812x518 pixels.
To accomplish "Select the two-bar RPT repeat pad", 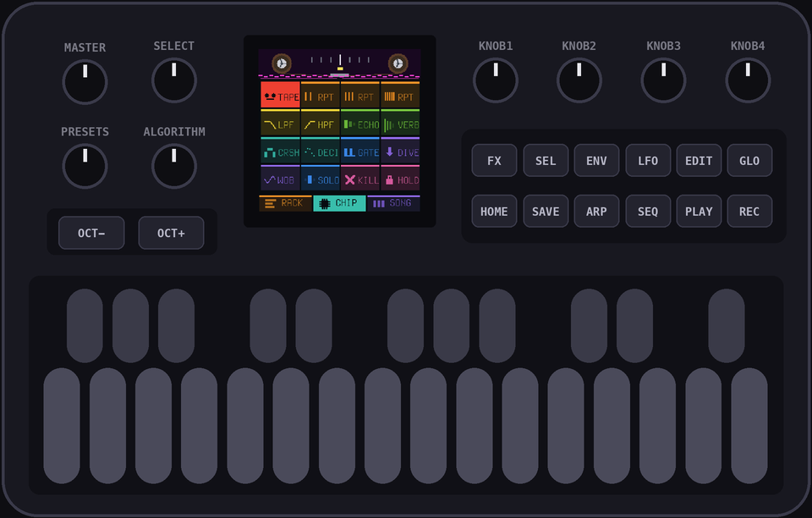I will pos(320,95).
